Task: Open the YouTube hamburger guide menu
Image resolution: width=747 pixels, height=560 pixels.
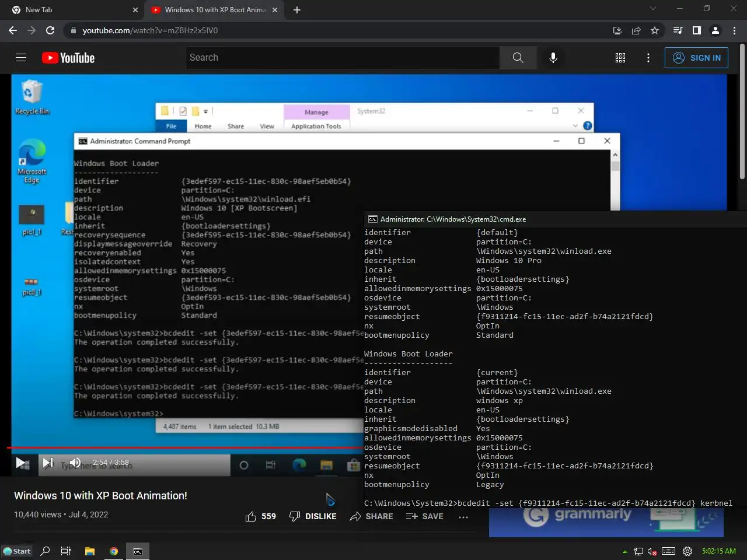Action: point(21,58)
